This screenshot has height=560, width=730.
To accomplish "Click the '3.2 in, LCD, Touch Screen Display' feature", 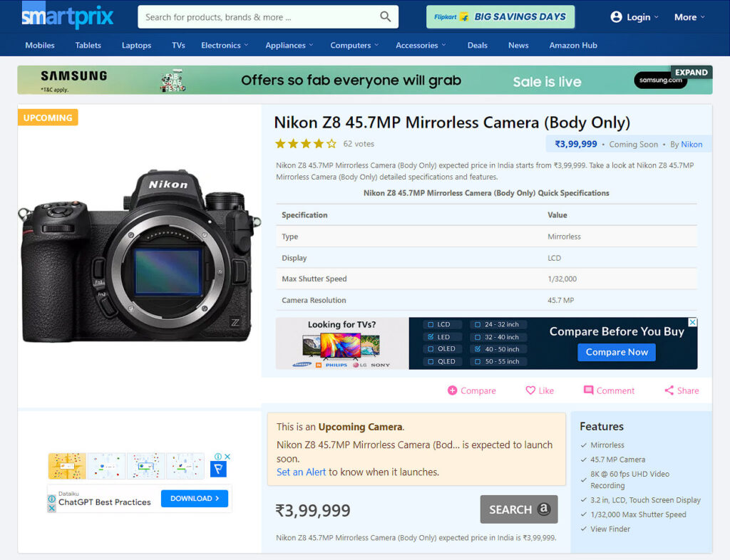I will [x=645, y=500].
